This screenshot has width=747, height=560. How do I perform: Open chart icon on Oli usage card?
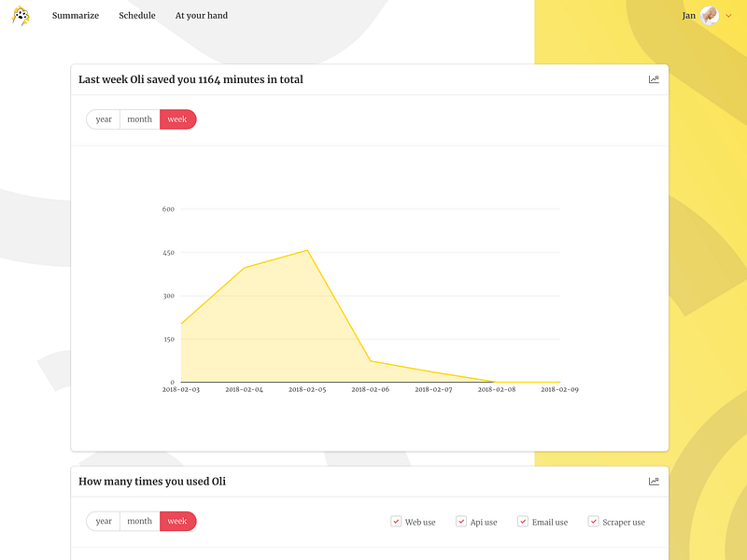(654, 481)
